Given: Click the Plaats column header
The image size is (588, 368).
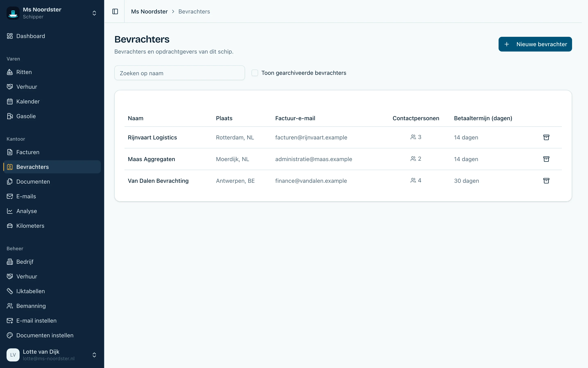Looking at the screenshot, I should 224,118.
